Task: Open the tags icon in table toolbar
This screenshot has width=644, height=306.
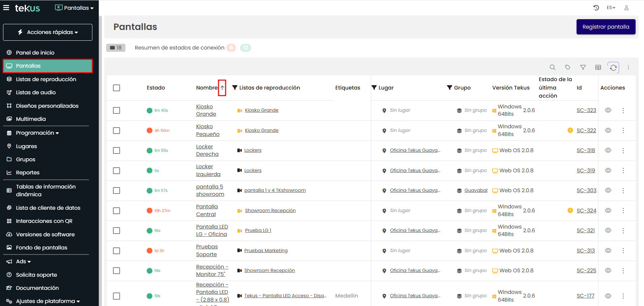Action: click(567, 67)
